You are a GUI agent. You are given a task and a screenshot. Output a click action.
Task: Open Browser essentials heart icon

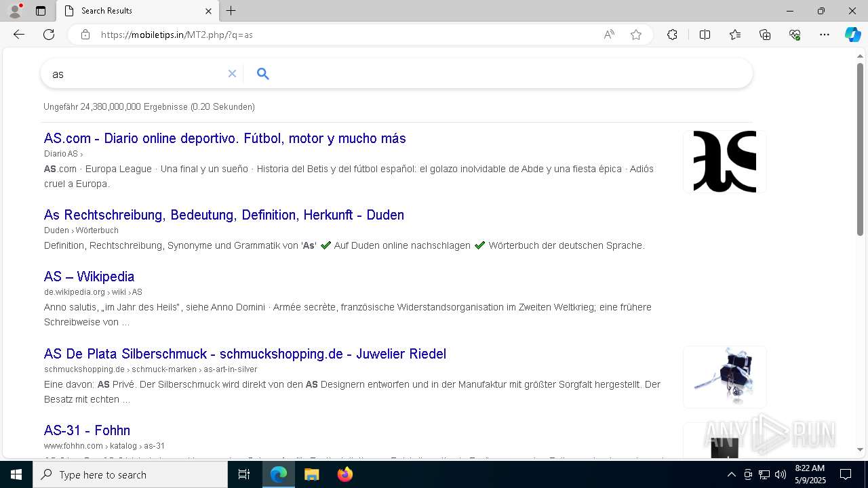(795, 35)
